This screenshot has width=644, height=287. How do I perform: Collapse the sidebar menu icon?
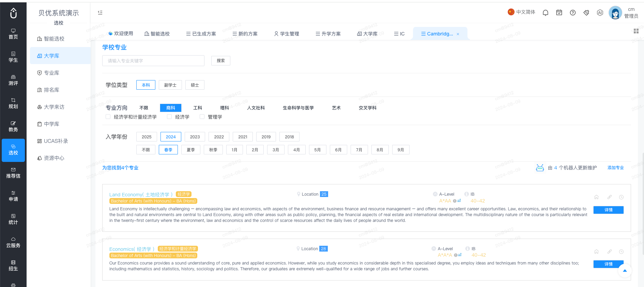point(100,12)
